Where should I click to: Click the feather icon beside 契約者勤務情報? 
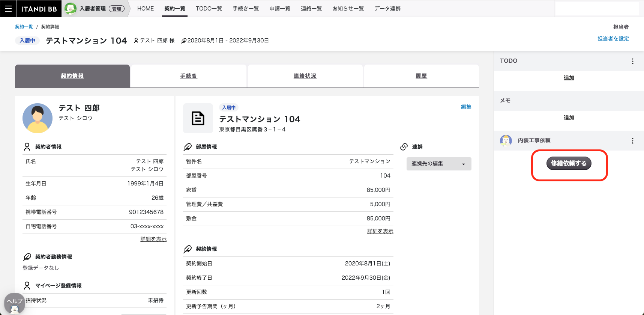27,257
